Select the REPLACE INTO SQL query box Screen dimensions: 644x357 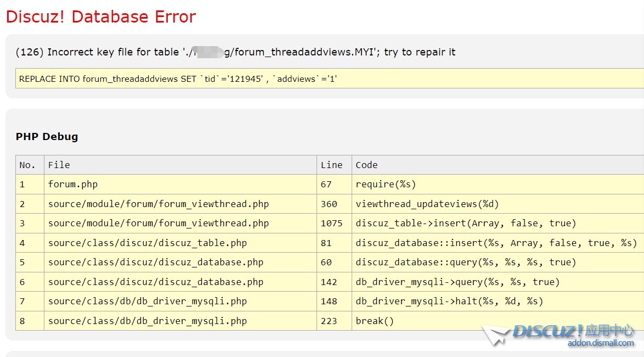pyautogui.click(x=329, y=79)
